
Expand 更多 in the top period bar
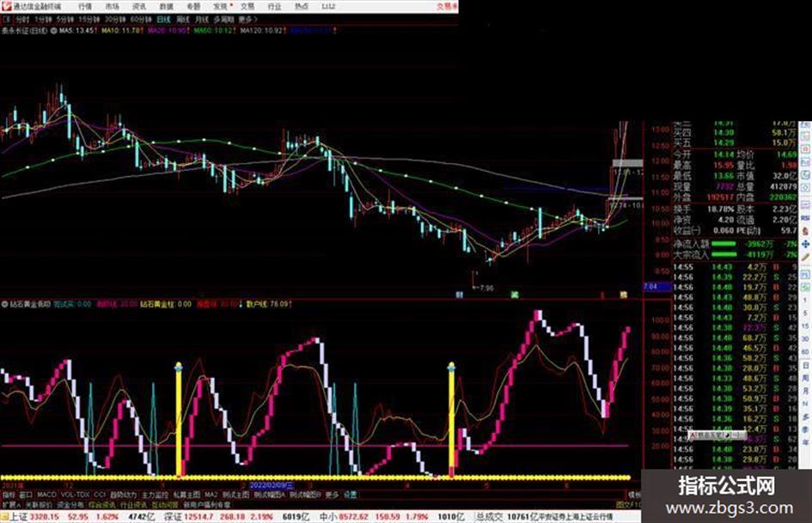point(248,19)
